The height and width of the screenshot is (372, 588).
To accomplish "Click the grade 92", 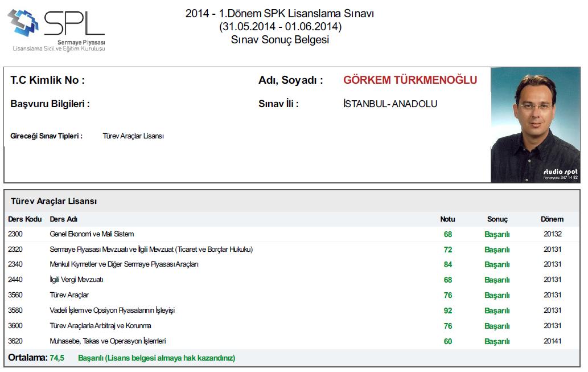I will click(x=448, y=311).
